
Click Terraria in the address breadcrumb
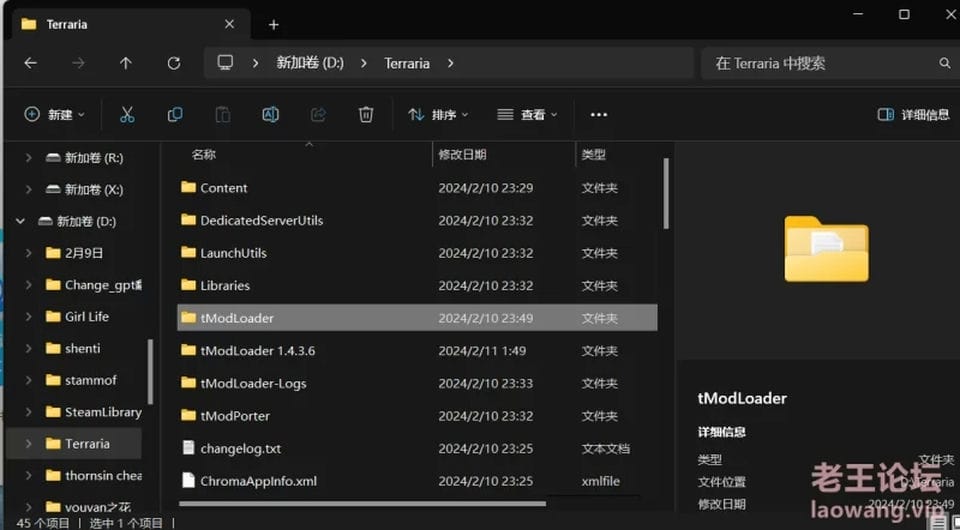tap(407, 63)
